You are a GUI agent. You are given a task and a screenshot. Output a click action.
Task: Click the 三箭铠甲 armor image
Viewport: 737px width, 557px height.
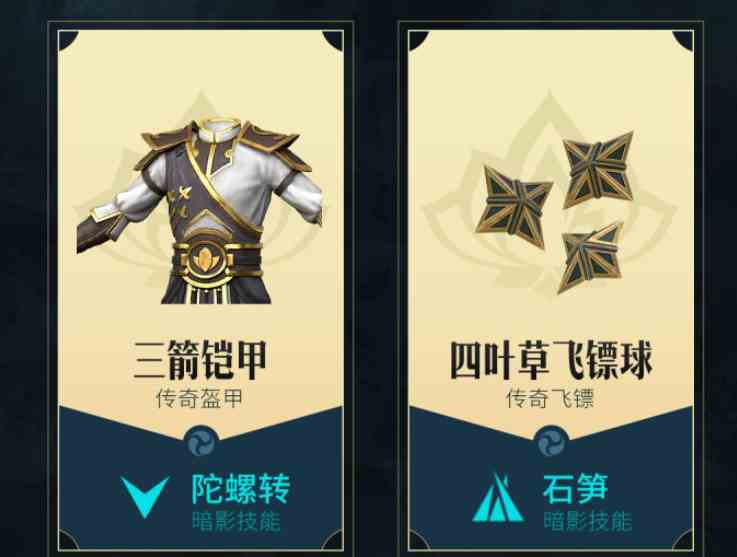200,211
